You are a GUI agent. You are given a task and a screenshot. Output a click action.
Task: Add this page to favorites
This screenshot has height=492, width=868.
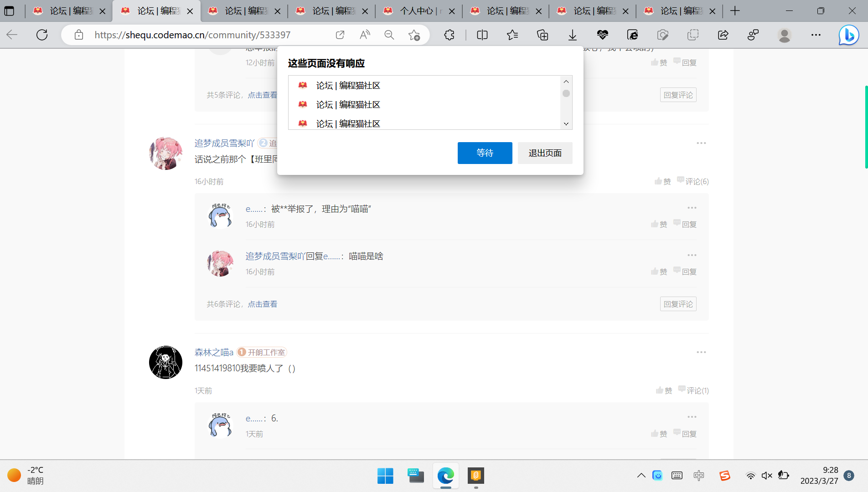coord(414,35)
